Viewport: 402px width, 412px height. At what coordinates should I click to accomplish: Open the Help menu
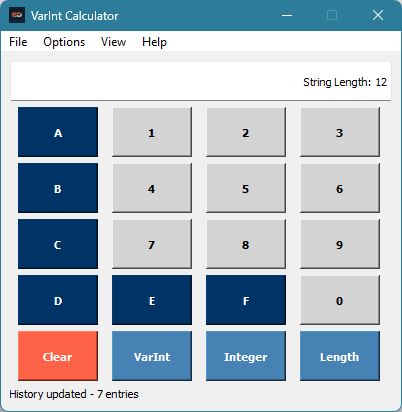(154, 42)
